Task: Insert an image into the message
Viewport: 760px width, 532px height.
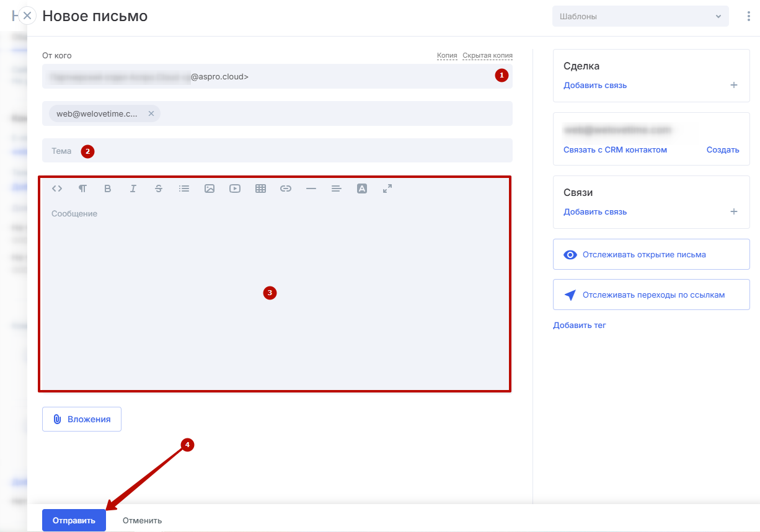Action: (x=210, y=188)
